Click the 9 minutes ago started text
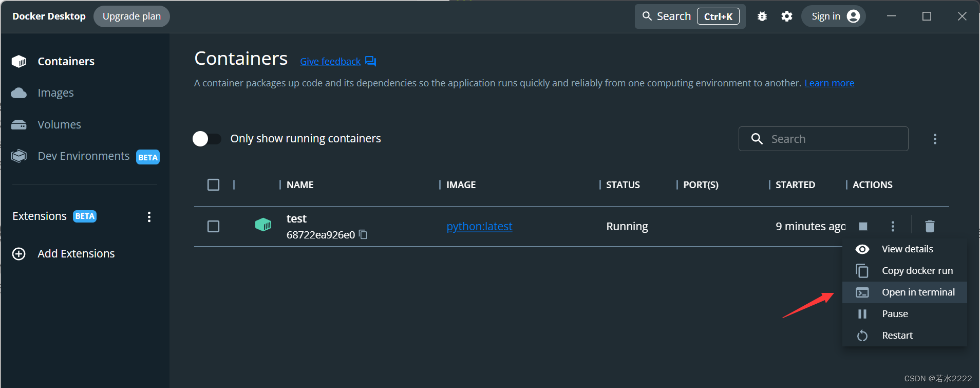The width and height of the screenshot is (980, 388). pyautogui.click(x=811, y=227)
